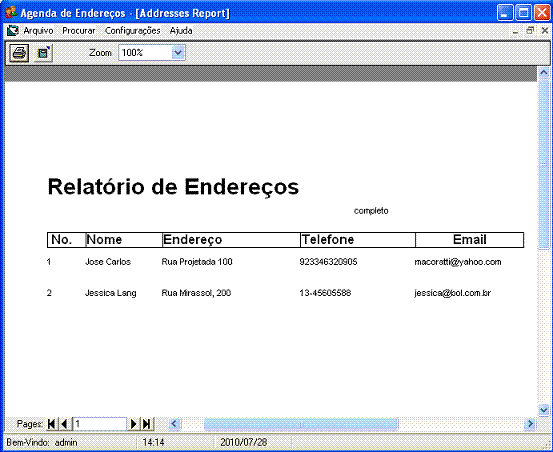Go to the previous report page
553x452 pixels.
point(65,423)
